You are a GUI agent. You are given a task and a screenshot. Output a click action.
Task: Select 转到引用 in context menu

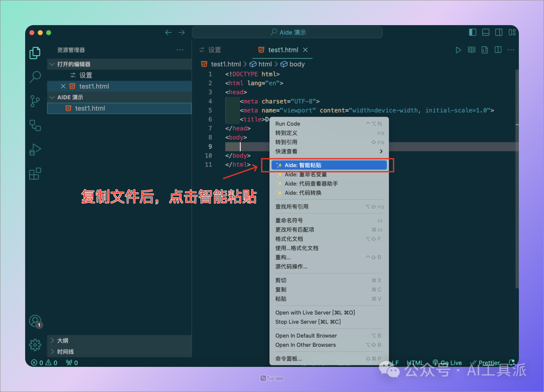329,142
